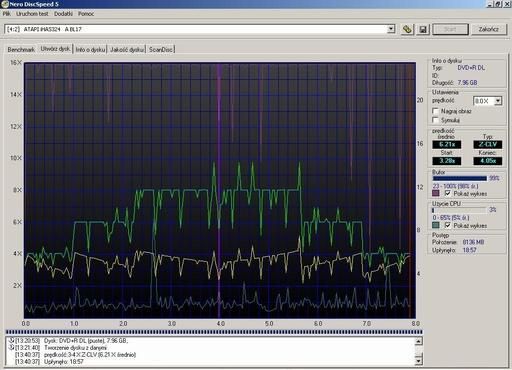Open the Plik menu
Screen dimensions: 512x370
6,14
